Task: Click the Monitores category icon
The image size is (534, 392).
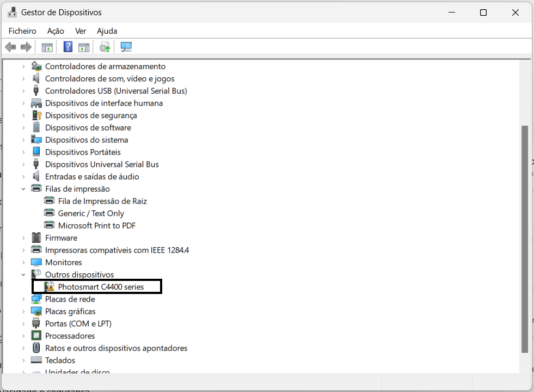Action: pos(36,262)
